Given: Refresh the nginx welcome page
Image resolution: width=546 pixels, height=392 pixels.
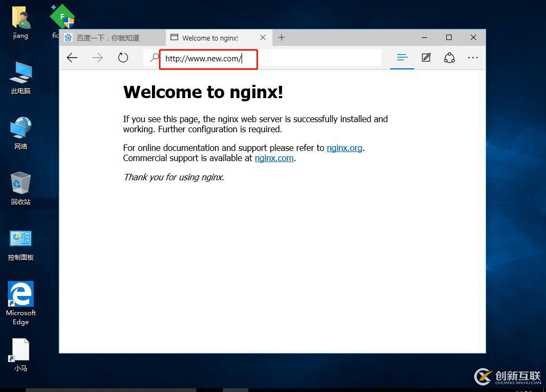Looking at the screenshot, I should [x=123, y=58].
